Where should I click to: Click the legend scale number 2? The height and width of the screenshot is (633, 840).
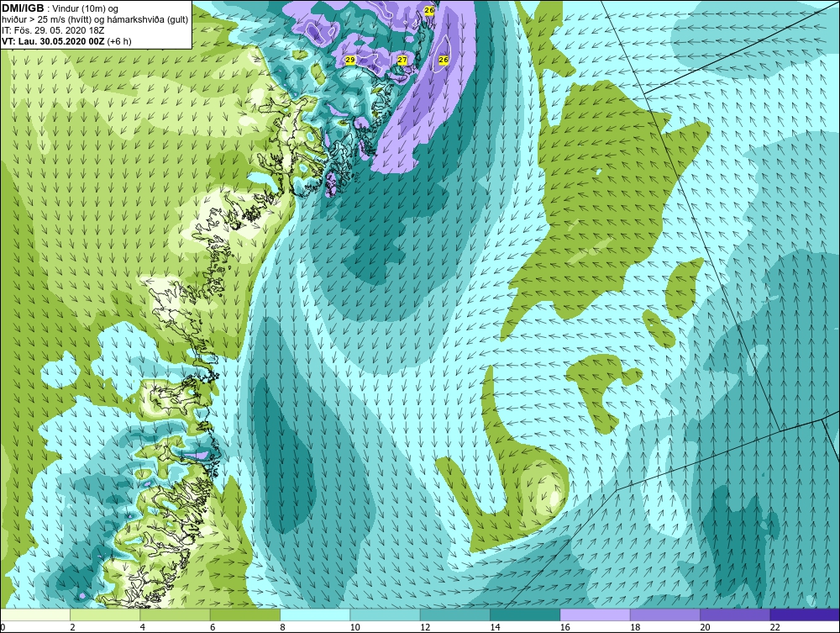(72, 628)
